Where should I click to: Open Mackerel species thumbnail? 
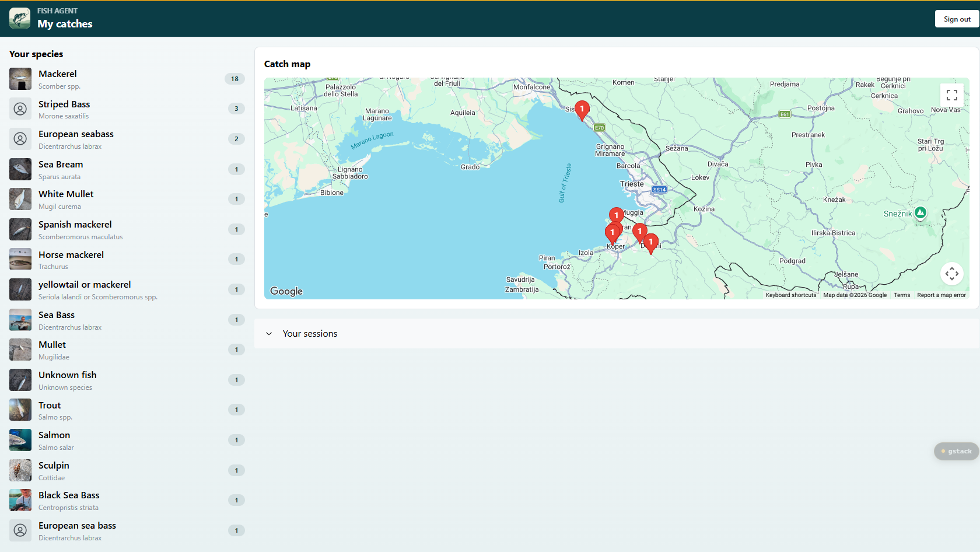pos(20,79)
